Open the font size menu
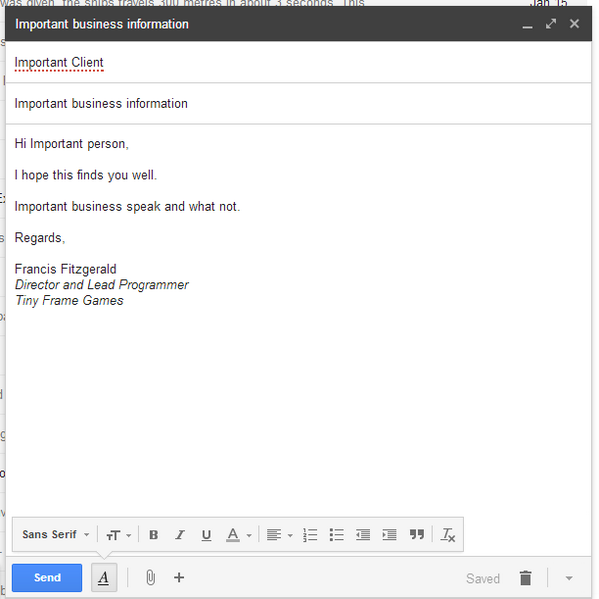Image resolution: width=599 pixels, height=599 pixels. coord(118,535)
